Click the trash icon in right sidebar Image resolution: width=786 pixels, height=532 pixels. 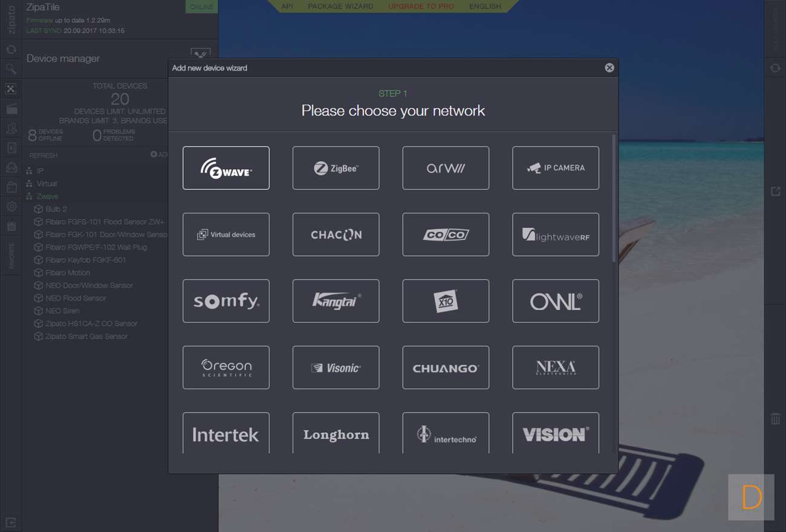[x=775, y=418]
